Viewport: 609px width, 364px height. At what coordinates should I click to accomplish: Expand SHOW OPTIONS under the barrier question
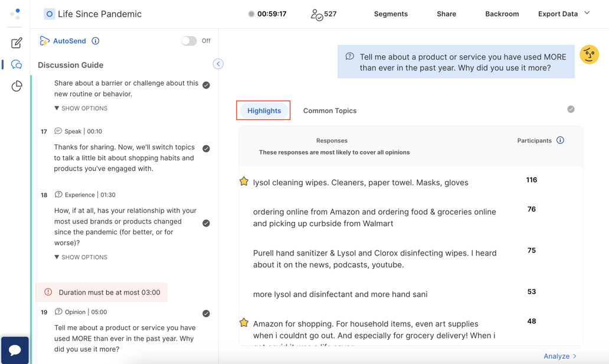80,108
